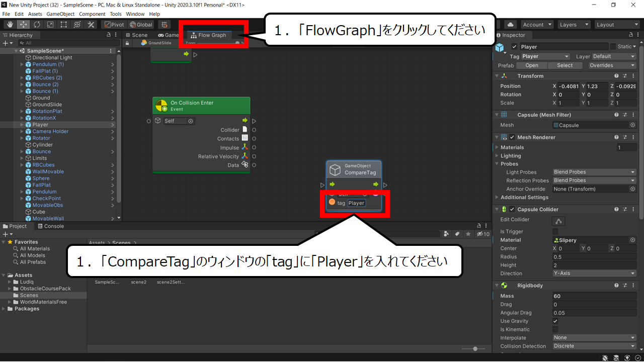Click the prefab Select button
This screenshot has height=362, width=644.
[565, 65]
